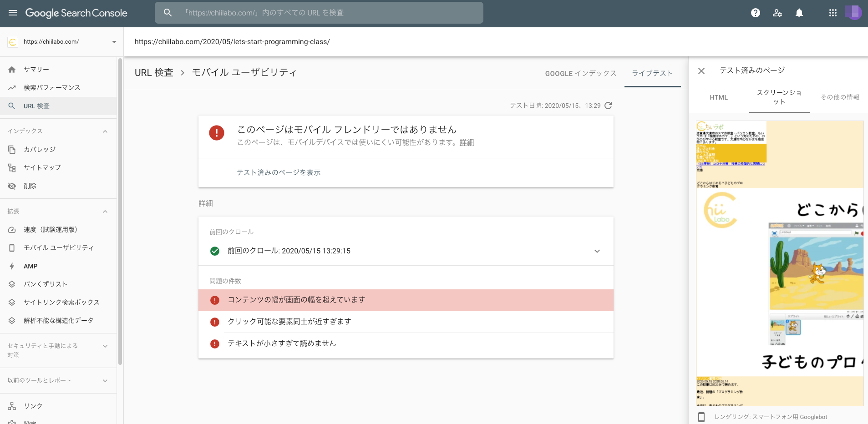Click the URL inspection search field
868x424 pixels.
click(x=319, y=12)
